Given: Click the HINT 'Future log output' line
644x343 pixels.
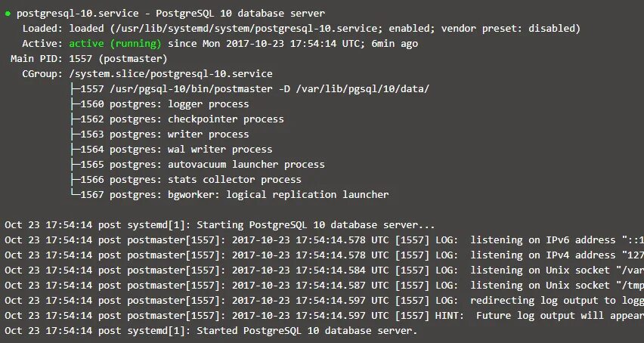Looking at the screenshot, I should pyautogui.click(x=324, y=316).
